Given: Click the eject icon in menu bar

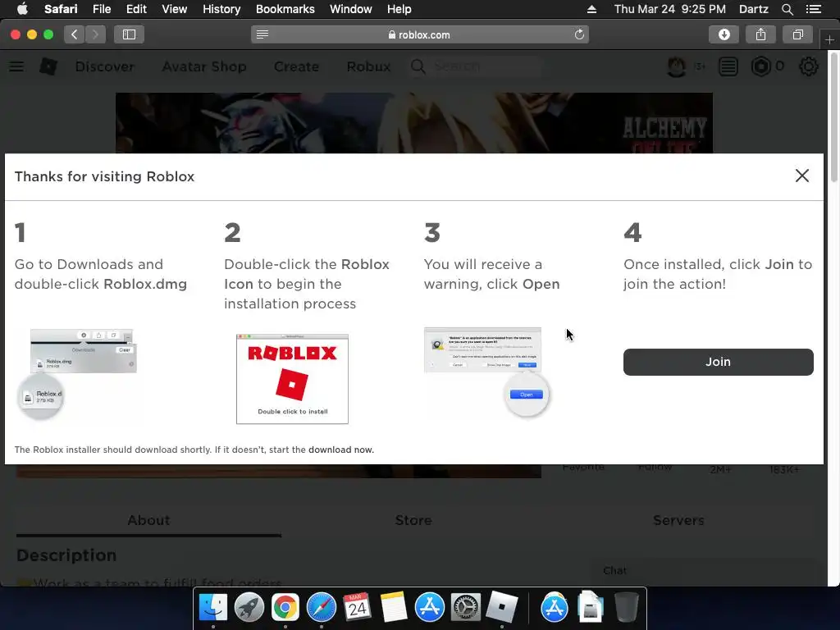Looking at the screenshot, I should pyautogui.click(x=591, y=9).
